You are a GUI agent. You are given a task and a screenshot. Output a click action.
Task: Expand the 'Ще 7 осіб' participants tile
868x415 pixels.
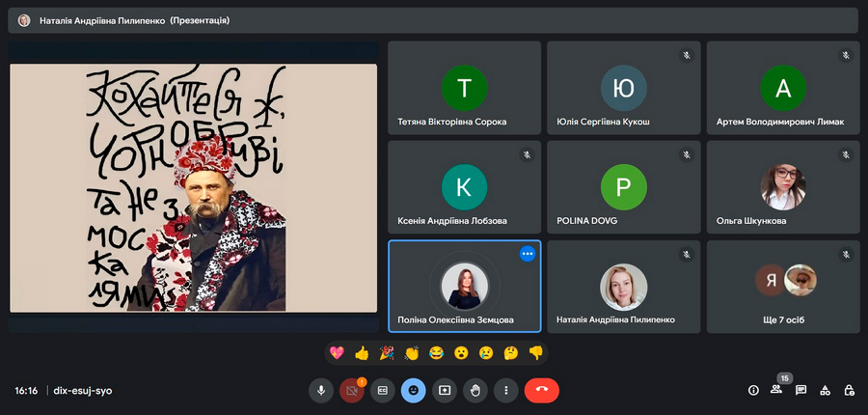pyautogui.click(x=785, y=285)
